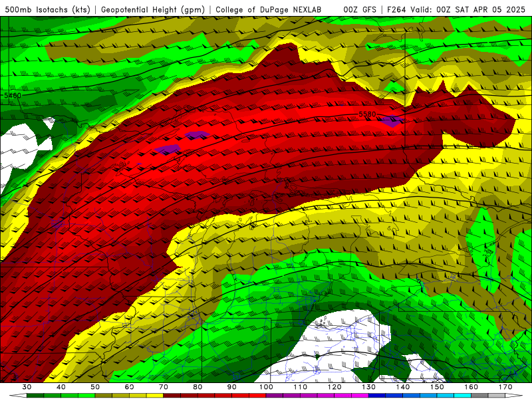Image resolution: width=532 pixels, height=399 pixels.
Task: Click the 50 tick label on the colorbar
Action: (x=95, y=387)
